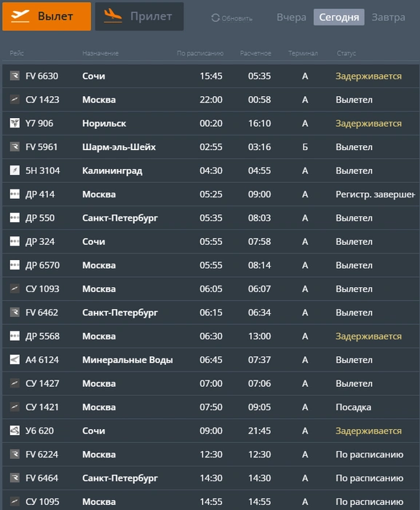The width and height of the screenshot is (420, 510).
Task: Click destination Шарм-эль-Шейх
Action: pos(119,147)
